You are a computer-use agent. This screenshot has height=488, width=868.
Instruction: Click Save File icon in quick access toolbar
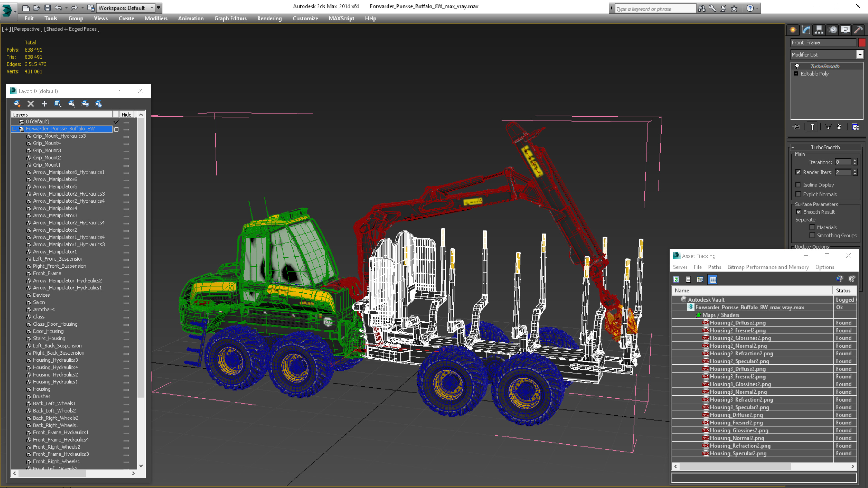click(48, 8)
